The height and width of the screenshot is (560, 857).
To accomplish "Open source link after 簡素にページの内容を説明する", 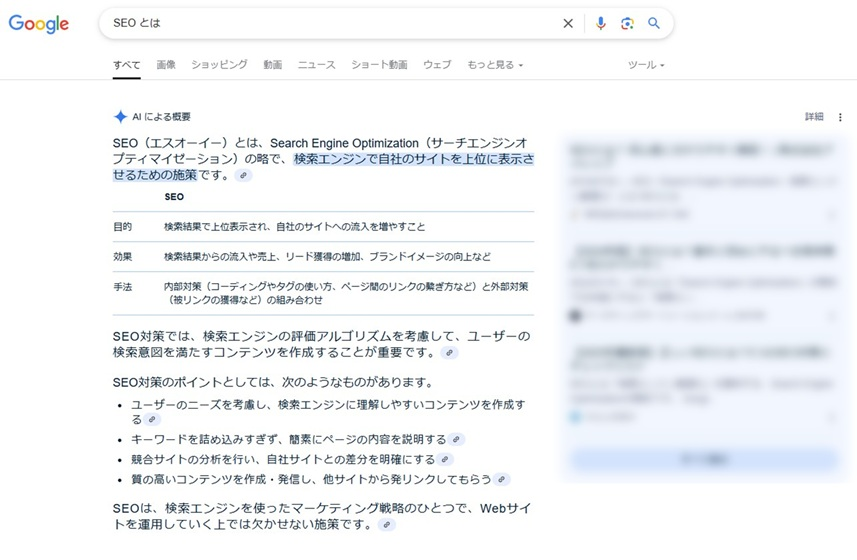I will [x=456, y=439].
